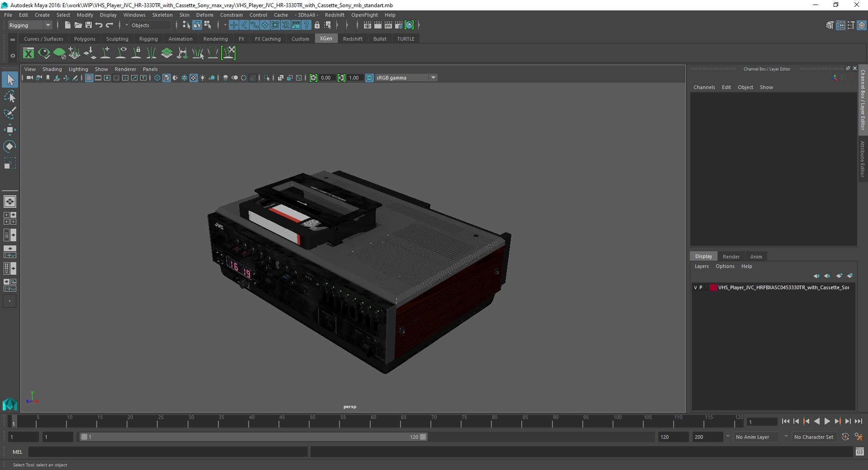Toggle view color management ON button
868x470 pixels.
369,78
